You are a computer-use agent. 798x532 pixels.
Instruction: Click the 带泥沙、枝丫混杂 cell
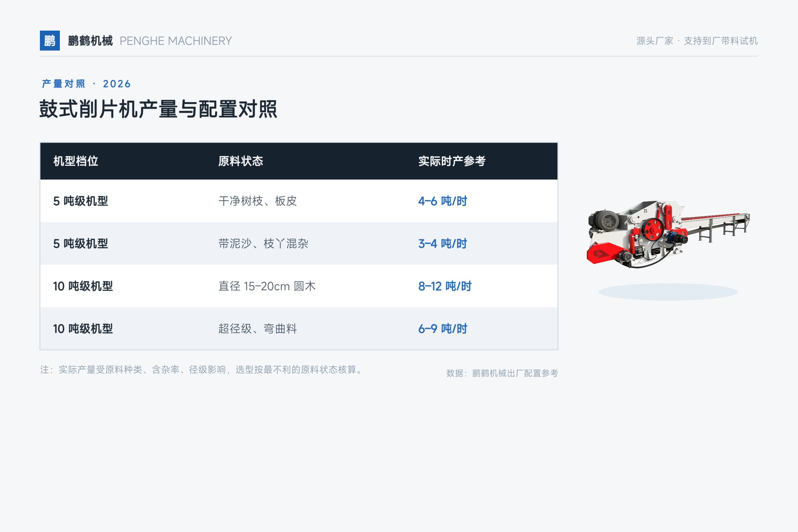tap(263, 244)
